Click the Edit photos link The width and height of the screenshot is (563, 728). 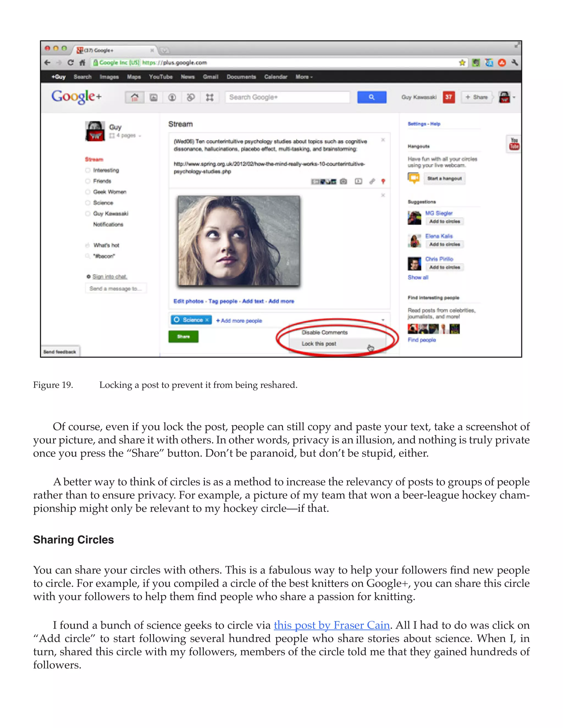click(x=188, y=301)
